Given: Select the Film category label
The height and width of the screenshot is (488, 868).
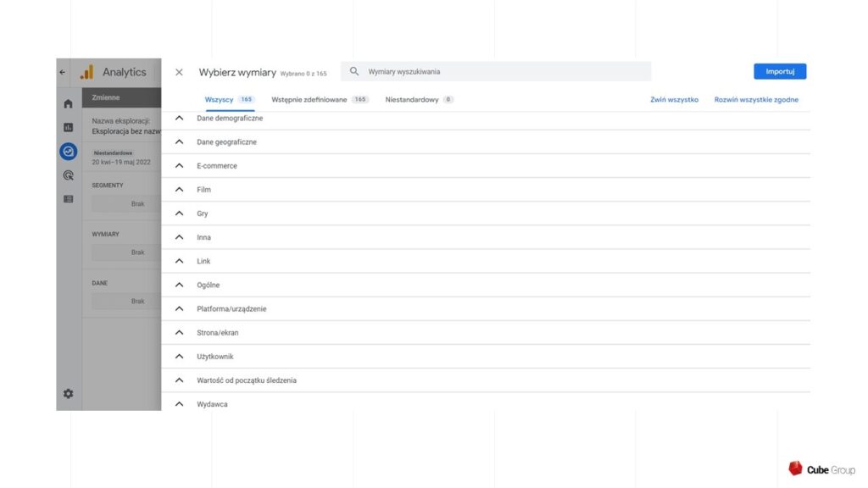Looking at the screenshot, I should coord(203,190).
